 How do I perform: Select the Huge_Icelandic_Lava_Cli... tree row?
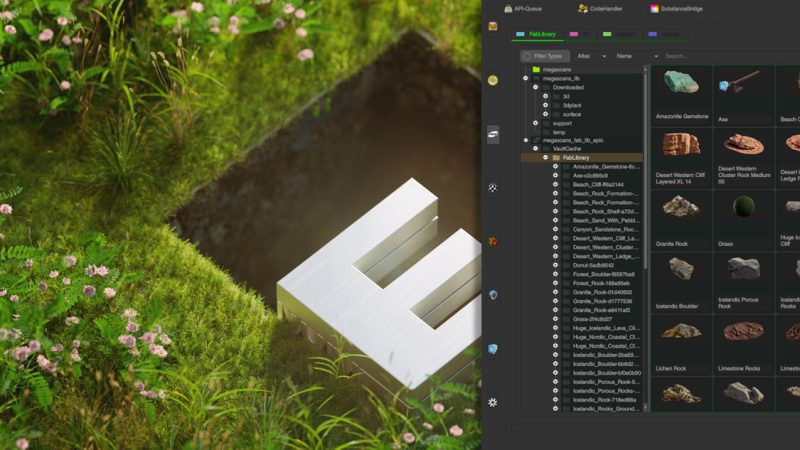[582, 328]
